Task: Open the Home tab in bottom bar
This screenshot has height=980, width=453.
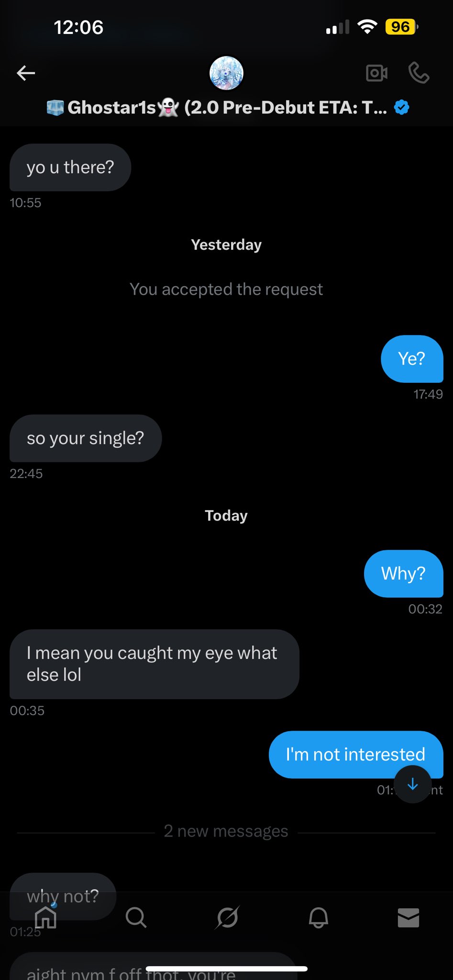Action: [x=46, y=917]
